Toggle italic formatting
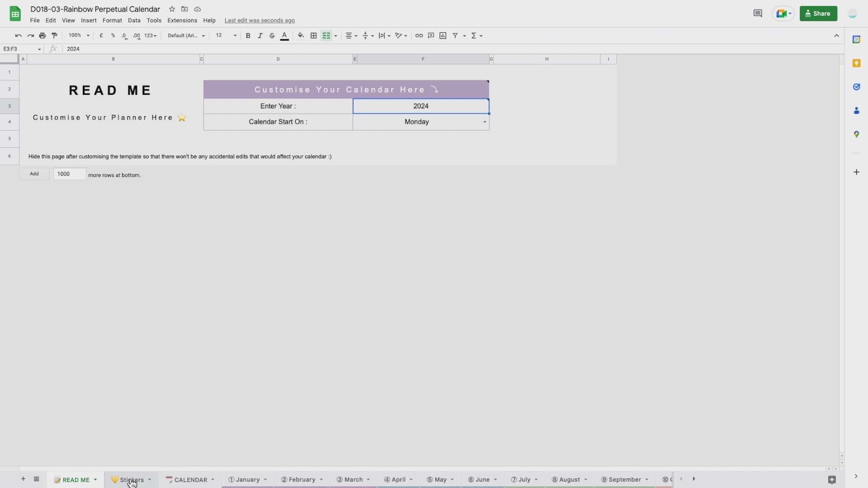This screenshot has height=488, width=868. (260, 36)
